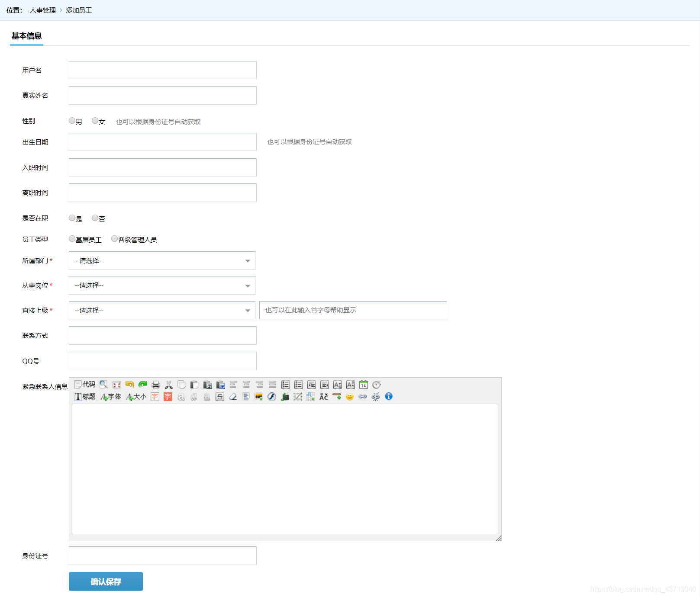This screenshot has width=700, height=597.
Task: Go to 人事管理 breadcrumb
Action: coord(43,10)
